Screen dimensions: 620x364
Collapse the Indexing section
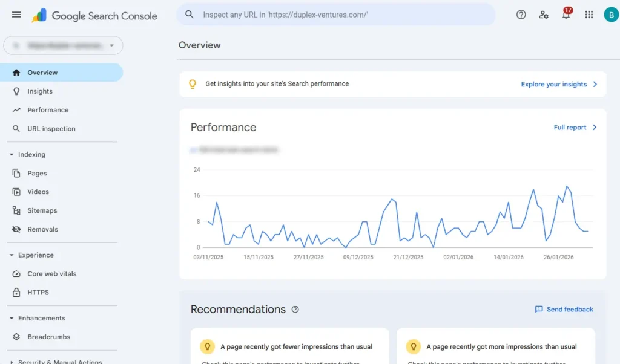[13, 154]
